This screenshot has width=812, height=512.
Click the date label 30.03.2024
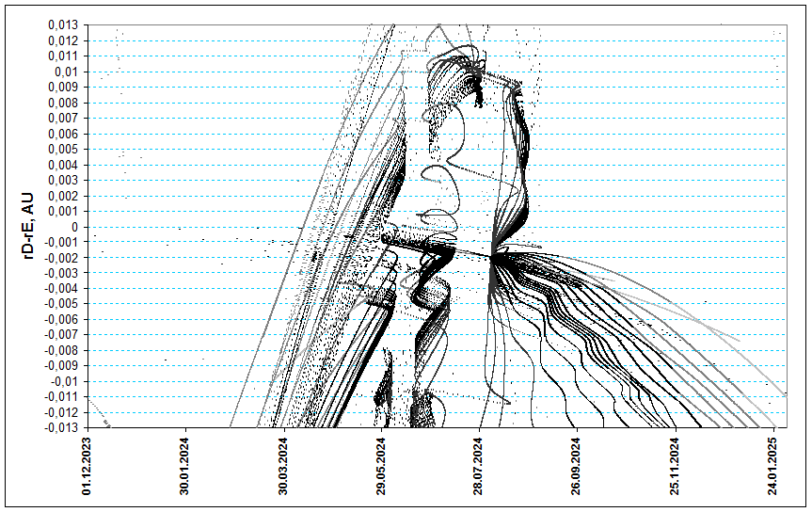click(283, 467)
